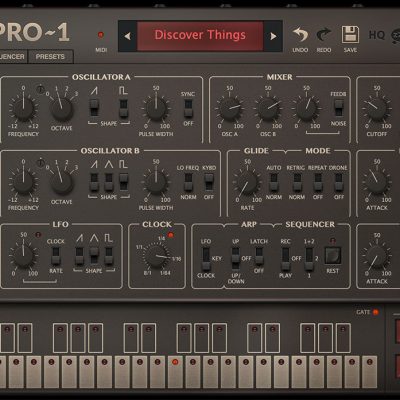
Task: Toggle LFO Clock/Rate switch
Action: [x=56, y=256]
